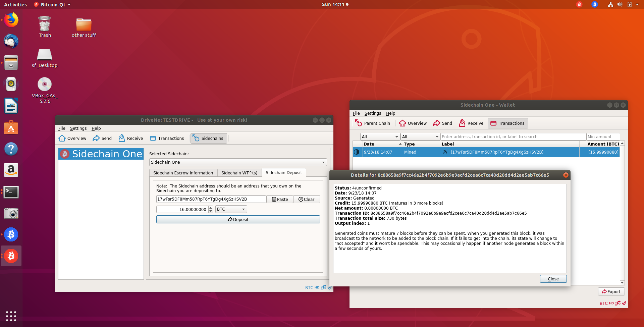644x327 pixels.
Task: Click the deposit amount spin box
Action: pos(184,209)
